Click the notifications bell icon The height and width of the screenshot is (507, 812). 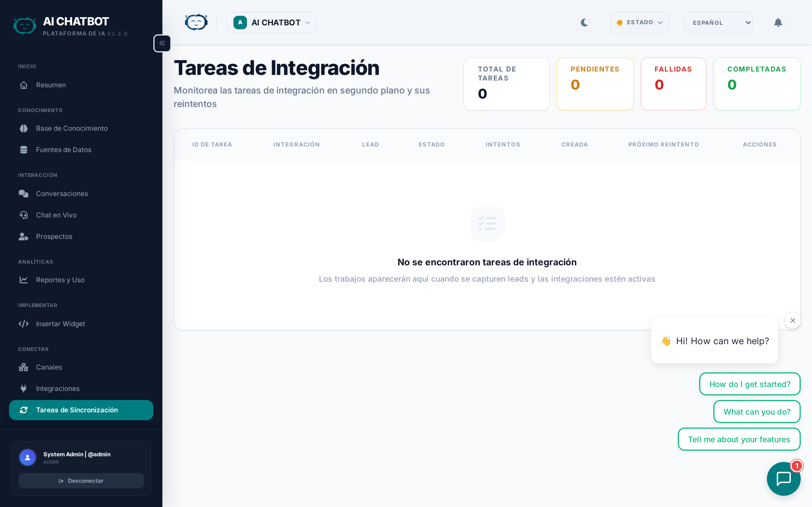coord(778,23)
